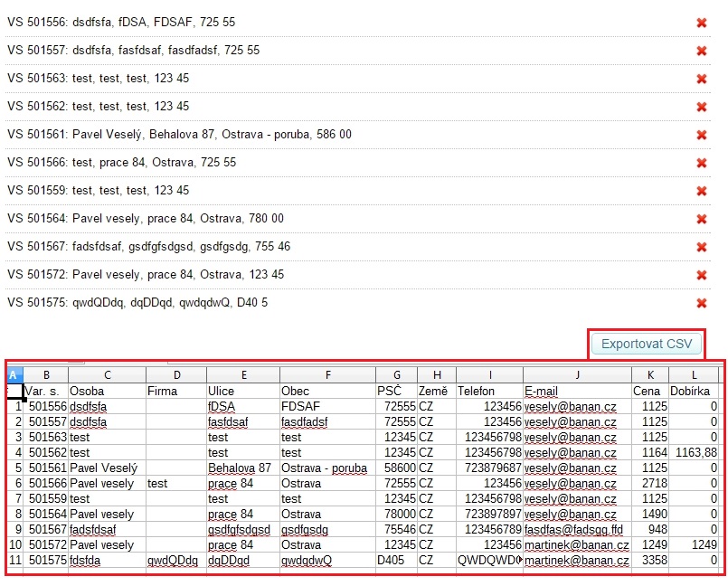Click the delete icon for VS 501566
The image size is (728, 586).
click(x=701, y=163)
